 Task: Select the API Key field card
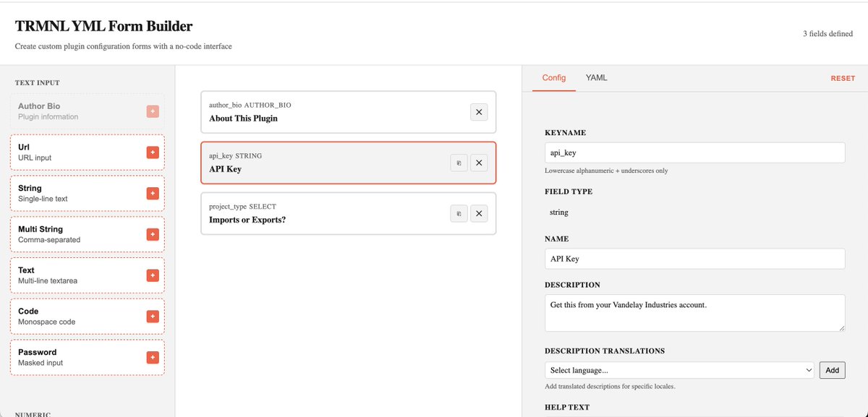(x=349, y=163)
